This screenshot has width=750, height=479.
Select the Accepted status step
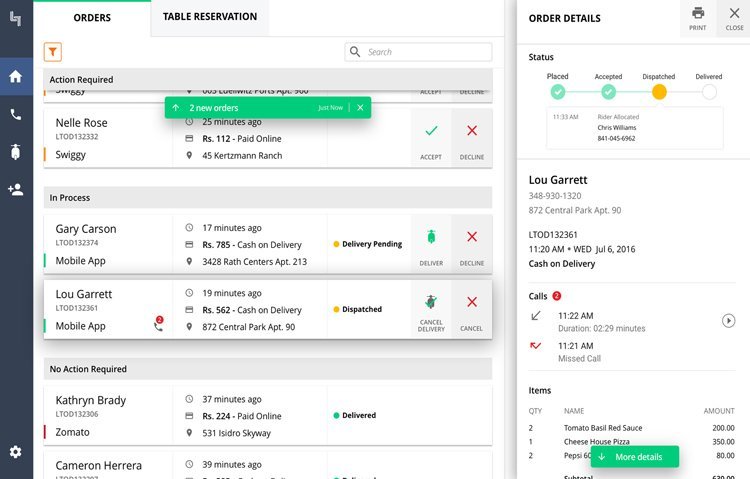[608, 91]
